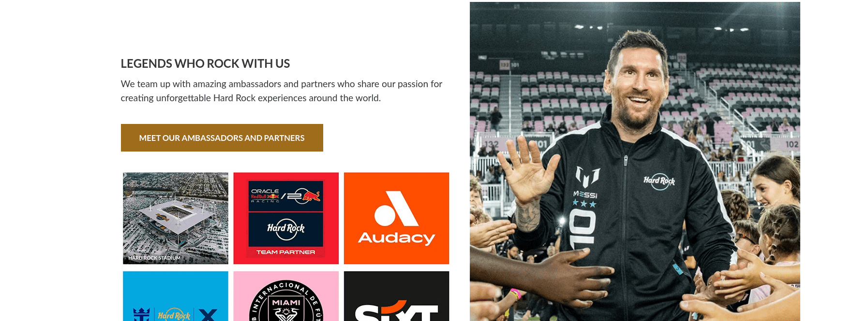Screen dimensions: 868x321
Task: Select the Oracle Red Bull Racing logo
Action: (x=286, y=196)
